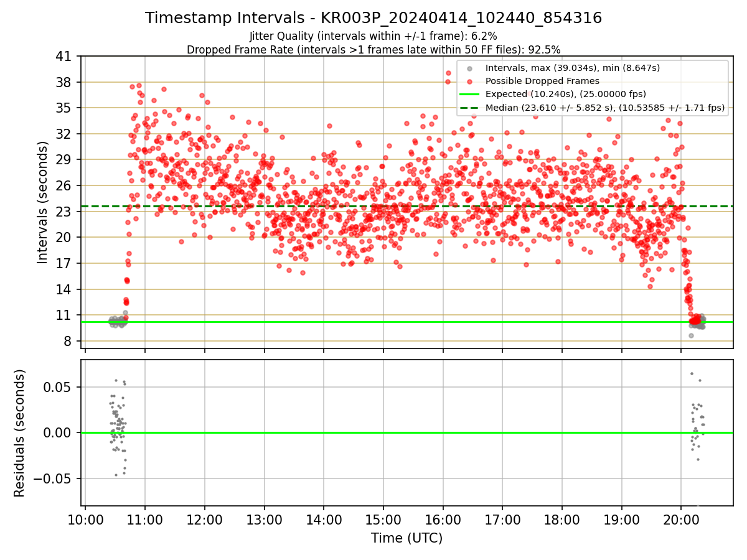Click the dashed green line sample in legend
Screen dimensions: 747x560
(x=470, y=108)
